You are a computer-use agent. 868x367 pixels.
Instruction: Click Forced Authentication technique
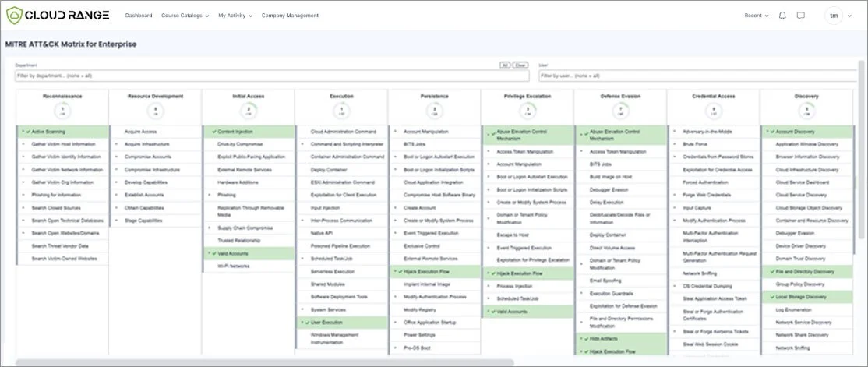click(x=704, y=182)
